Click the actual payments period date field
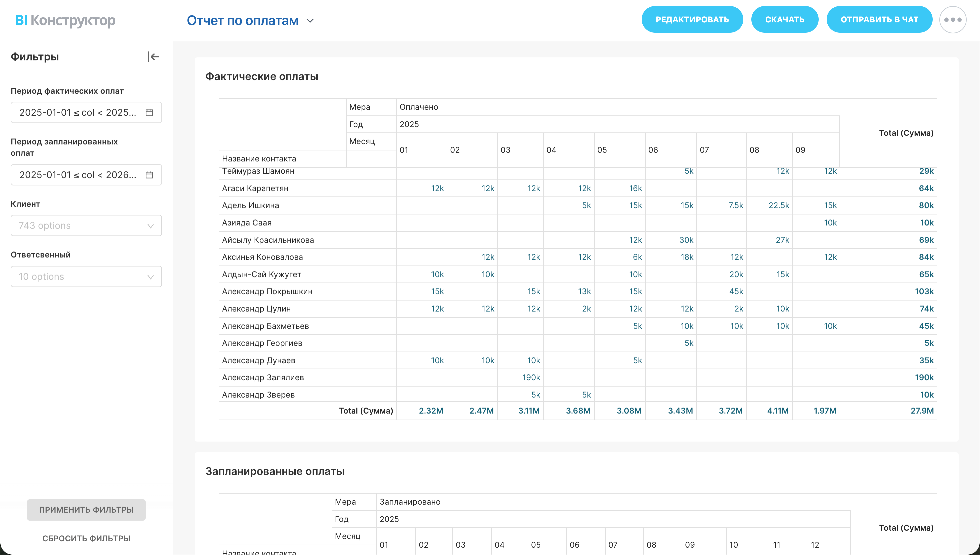 tap(78, 112)
